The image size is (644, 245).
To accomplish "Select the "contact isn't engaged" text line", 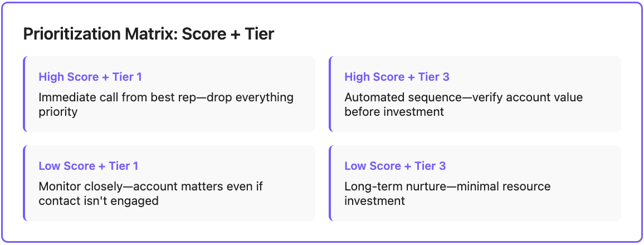I will point(99,200).
